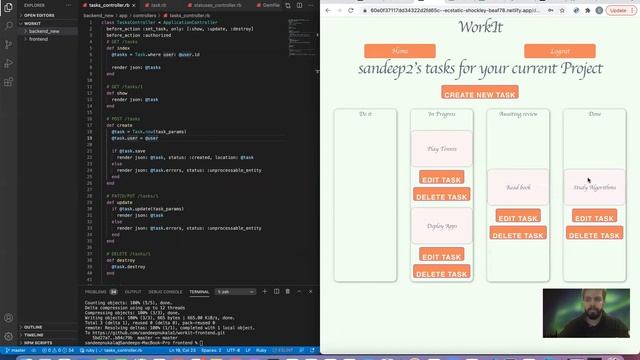Bookmark page with the star icon
The image size is (640, 360).
[x=562, y=10]
